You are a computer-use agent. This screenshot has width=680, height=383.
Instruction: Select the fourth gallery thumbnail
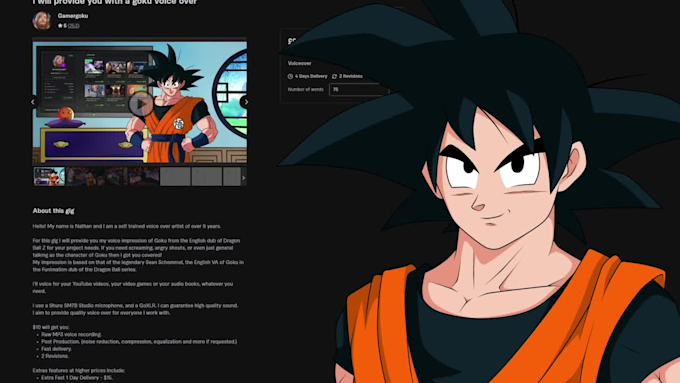point(144,177)
